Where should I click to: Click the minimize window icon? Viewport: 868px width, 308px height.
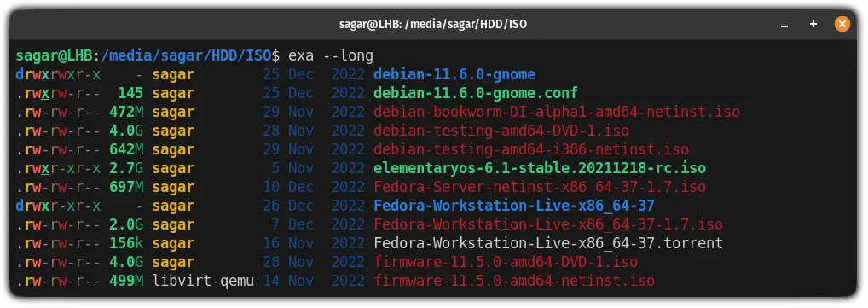point(784,25)
